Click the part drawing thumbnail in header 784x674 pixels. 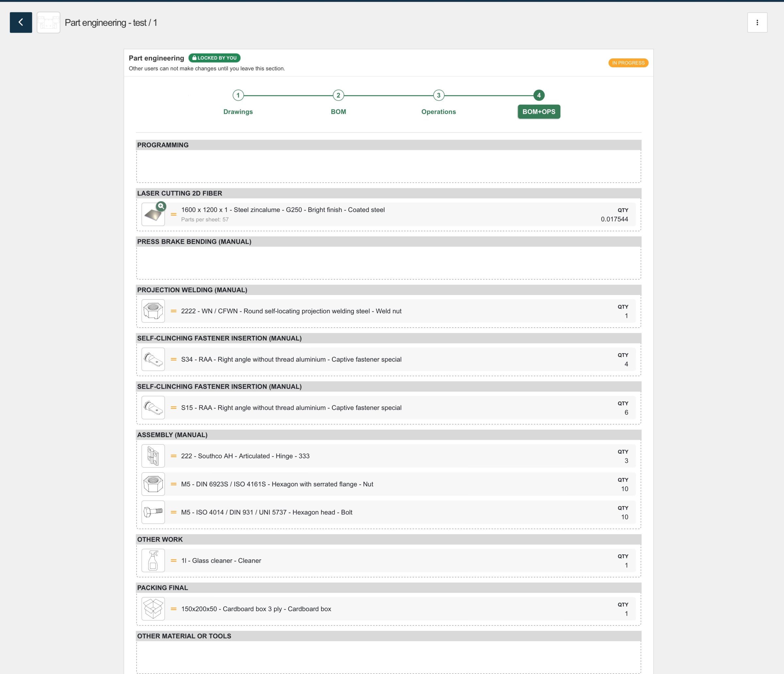(48, 22)
